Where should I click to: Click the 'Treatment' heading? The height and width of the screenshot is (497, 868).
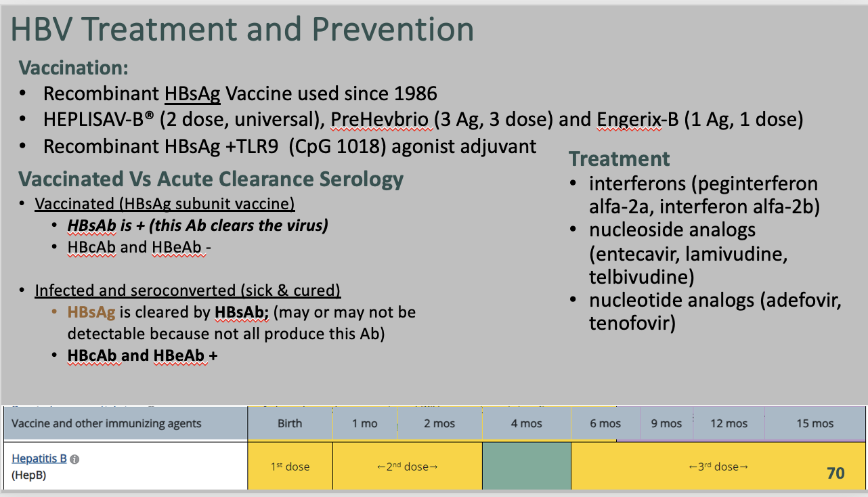coord(619,158)
